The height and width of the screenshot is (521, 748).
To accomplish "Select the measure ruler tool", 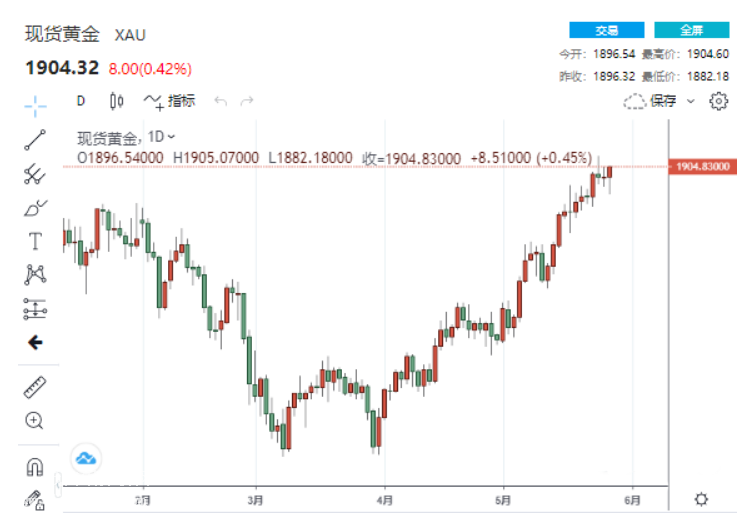I will [35, 387].
